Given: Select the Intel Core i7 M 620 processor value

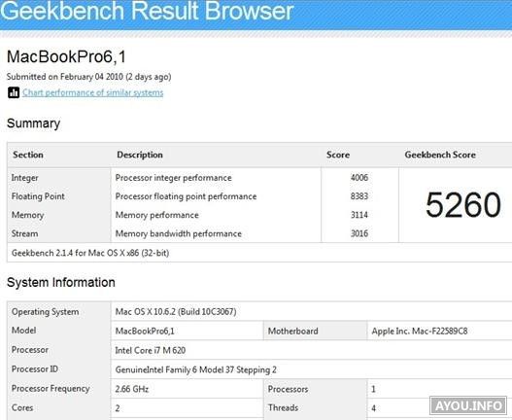Looking at the screenshot, I should coord(151,350).
